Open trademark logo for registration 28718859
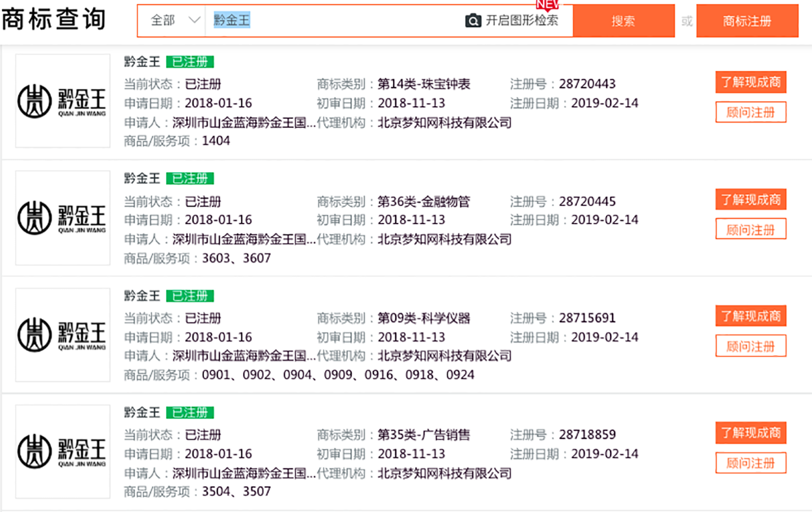The height and width of the screenshot is (512, 812). [63, 452]
